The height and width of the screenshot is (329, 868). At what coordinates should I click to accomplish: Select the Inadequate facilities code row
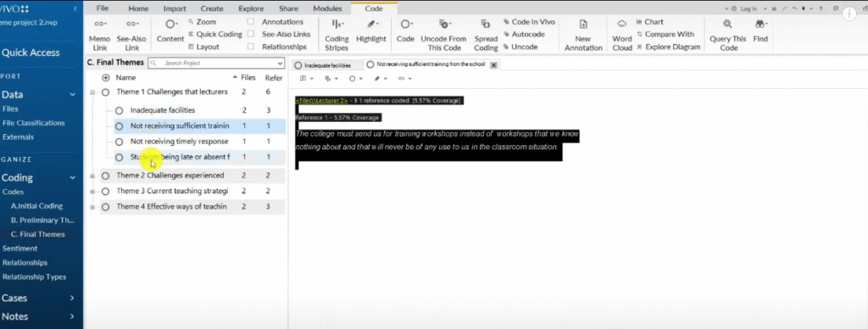pos(200,110)
